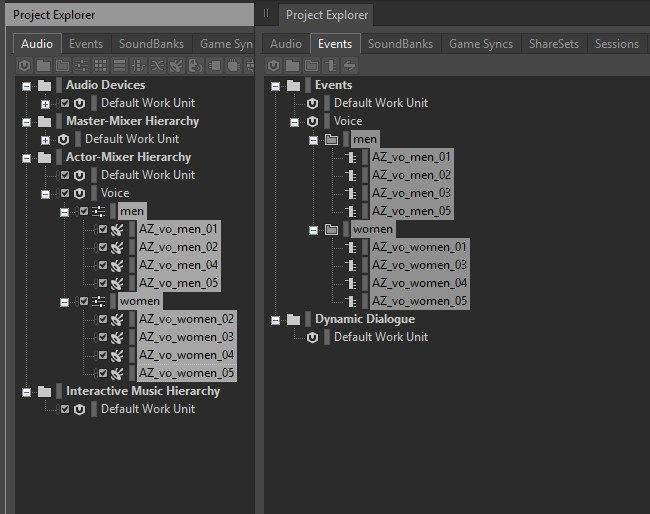Click the event icon beside AZ_vo_women_04 in Events tree

coord(352,283)
